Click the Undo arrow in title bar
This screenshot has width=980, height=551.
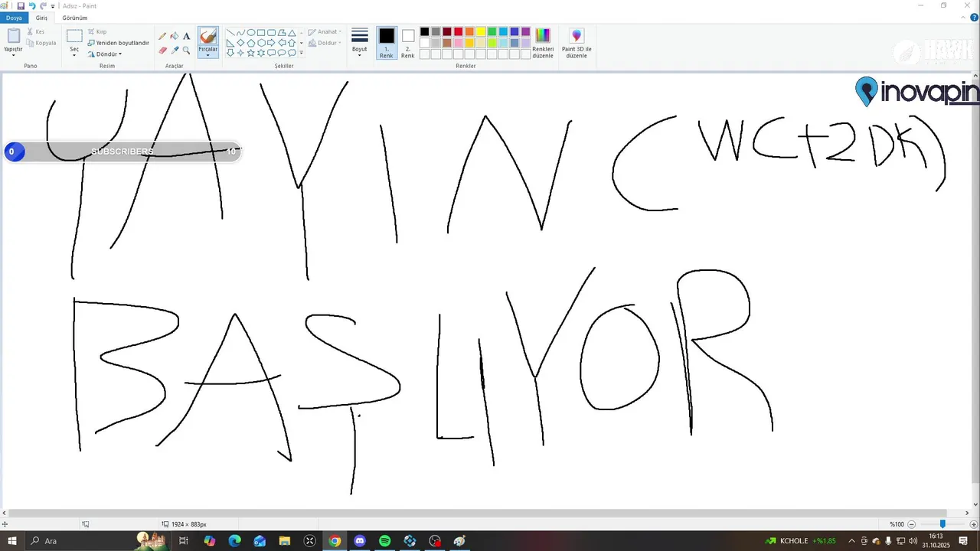click(x=32, y=5)
